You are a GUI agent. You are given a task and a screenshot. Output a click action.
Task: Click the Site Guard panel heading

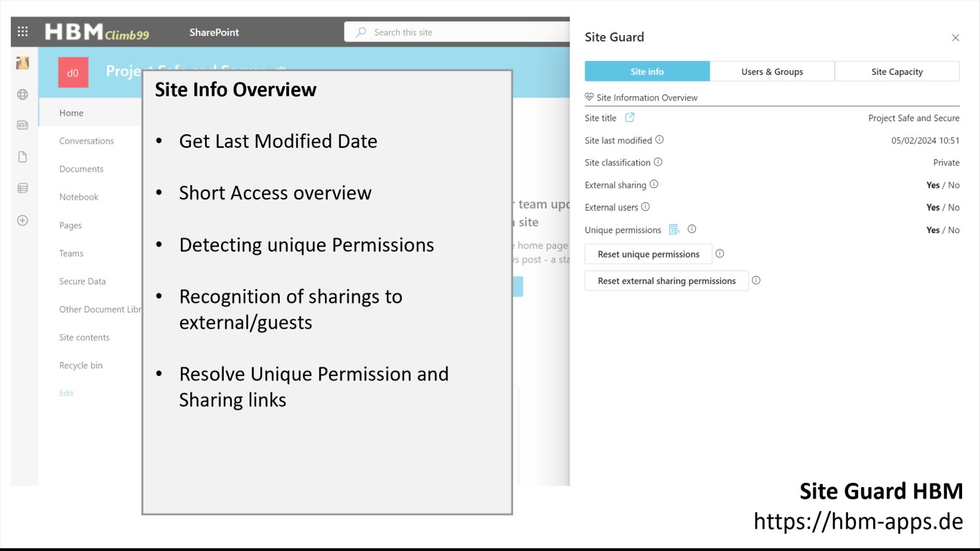point(614,37)
